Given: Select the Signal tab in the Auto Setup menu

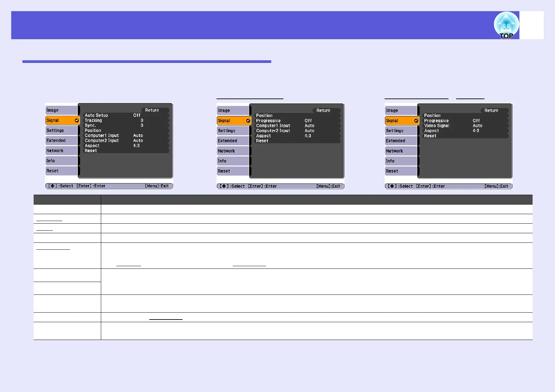Looking at the screenshot, I should pyautogui.click(x=63, y=121).
